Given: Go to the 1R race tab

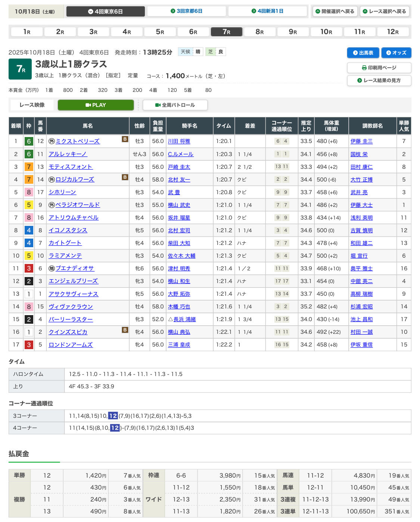Looking at the screenshot, I should click(27, 32).
